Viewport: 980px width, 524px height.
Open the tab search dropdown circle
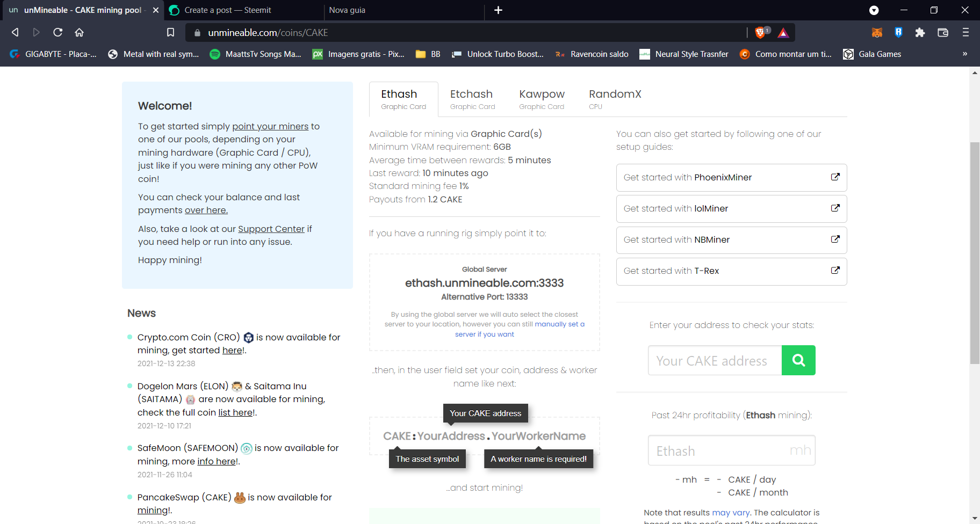(874, 10)
